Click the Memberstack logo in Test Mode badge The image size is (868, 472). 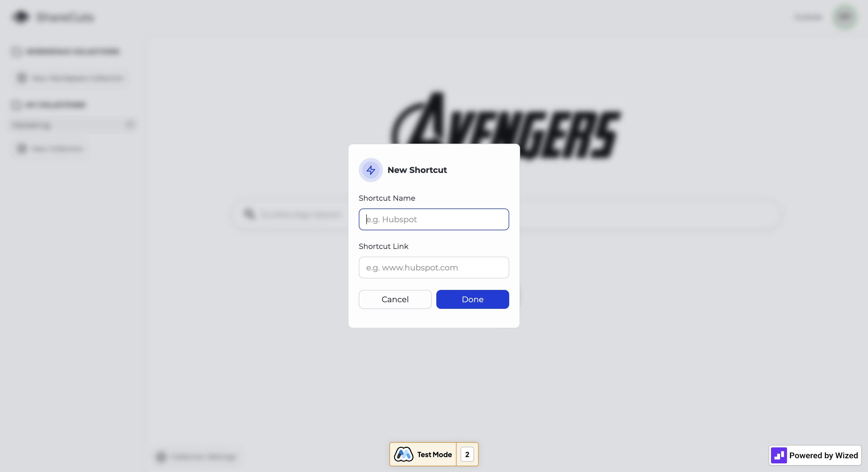403,455
